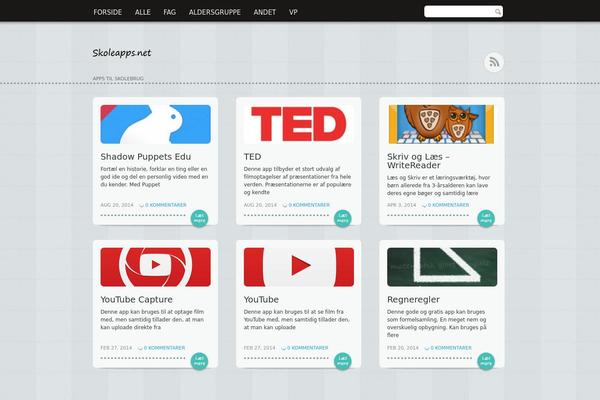Click read-more circle on Regneregler card
The image size is (600, 400).
[486, 361]
